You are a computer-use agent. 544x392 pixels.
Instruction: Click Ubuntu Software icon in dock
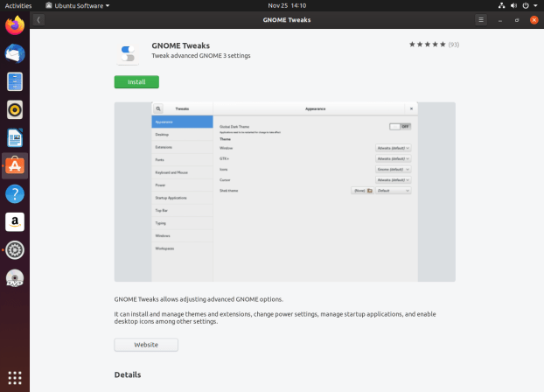click(15, 166)
